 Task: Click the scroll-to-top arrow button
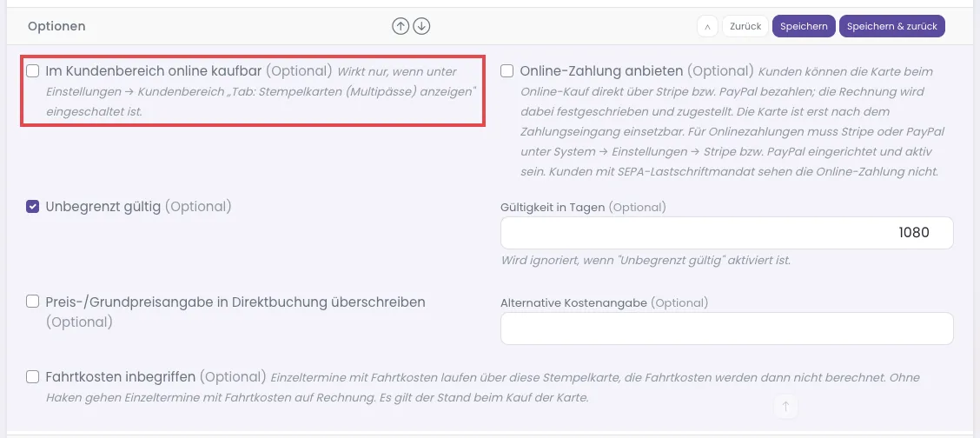pyautogui.click(x=785, y=406)
